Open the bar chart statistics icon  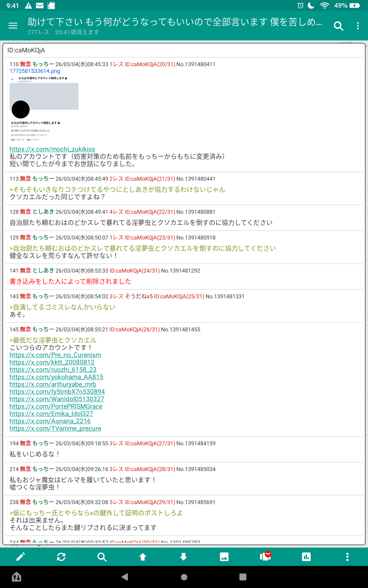click(x=306, y=557)
